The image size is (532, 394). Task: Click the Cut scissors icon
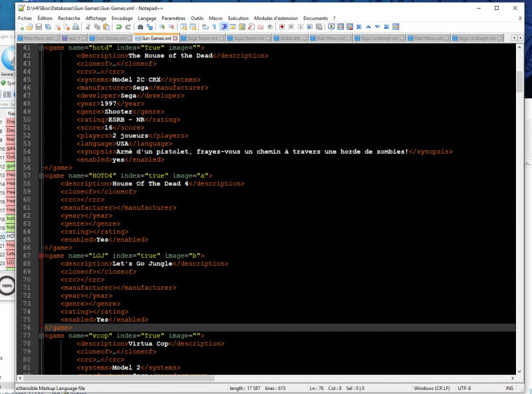point(88,27)
